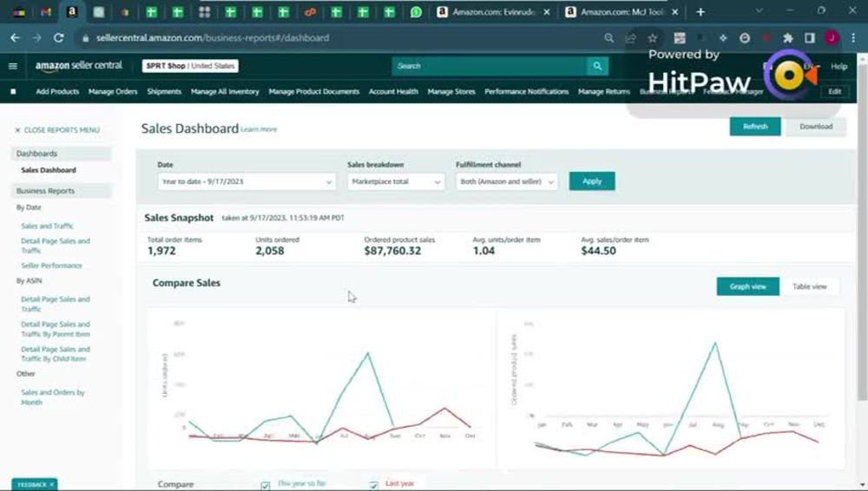Toggle This year so far checkbox

pyautogui.click(x=265, y=486)
